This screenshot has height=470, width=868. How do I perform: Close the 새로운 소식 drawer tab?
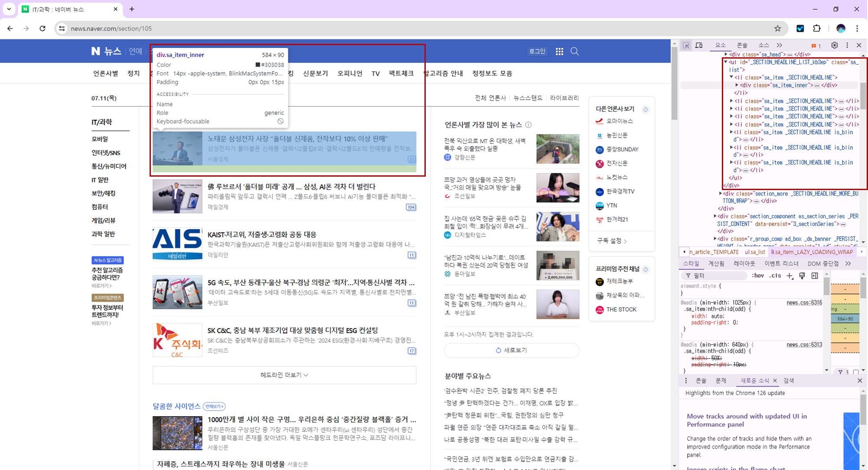tap(775, 381)
